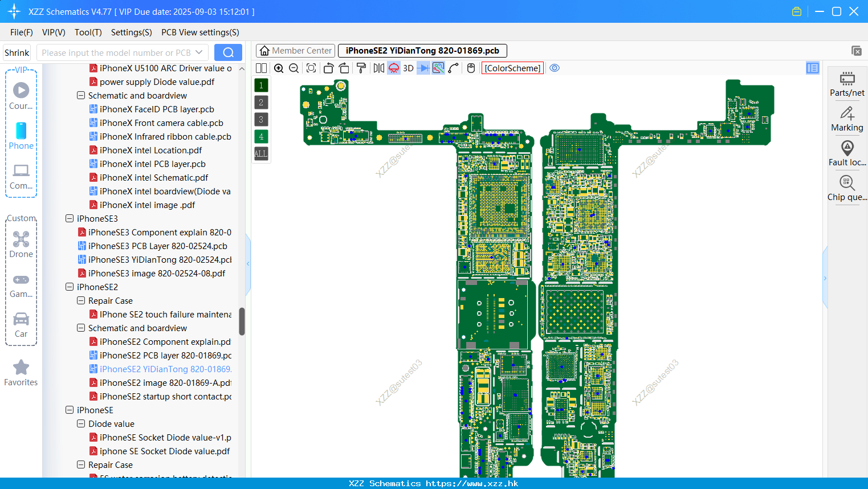Collapse the Diode value node

coord(81,424)
